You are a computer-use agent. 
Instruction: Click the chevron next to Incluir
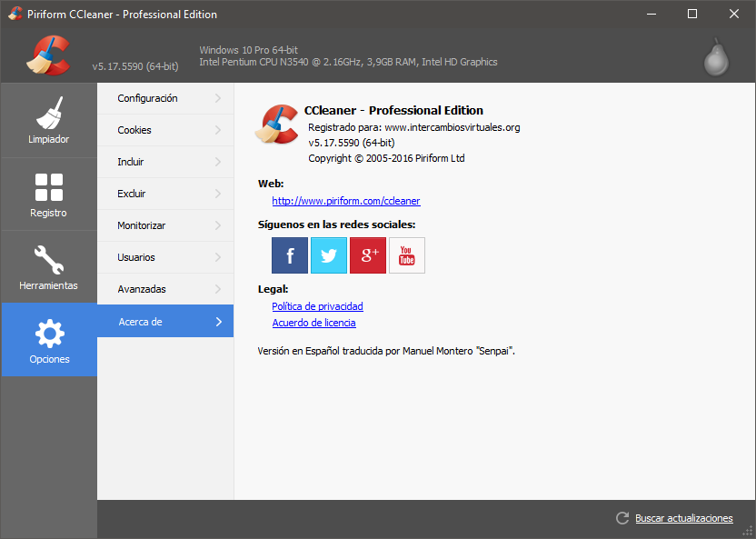coord(218,162)
